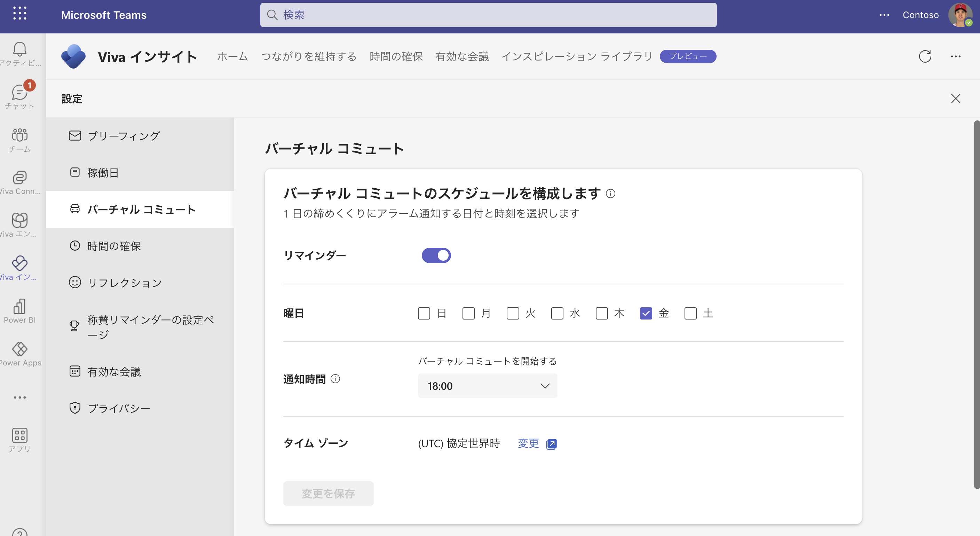Open Power BI app icon
Viewport: 980px width, 536px height.
point(20,307)
